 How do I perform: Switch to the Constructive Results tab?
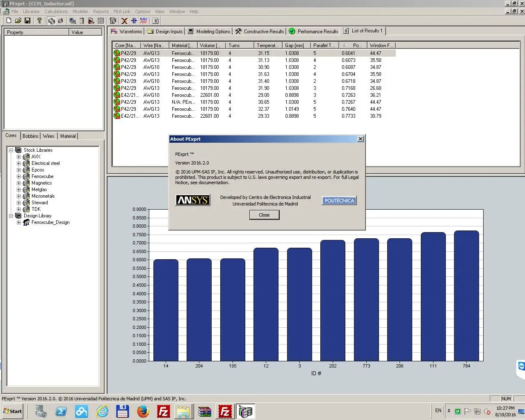click(x=260, y=31)
